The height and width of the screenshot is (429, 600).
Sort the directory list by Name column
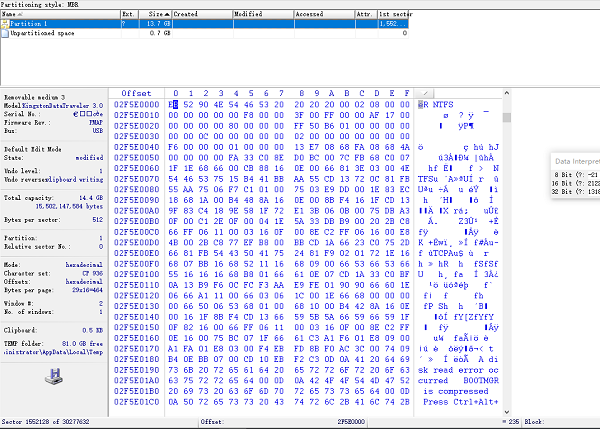[60, 14]
